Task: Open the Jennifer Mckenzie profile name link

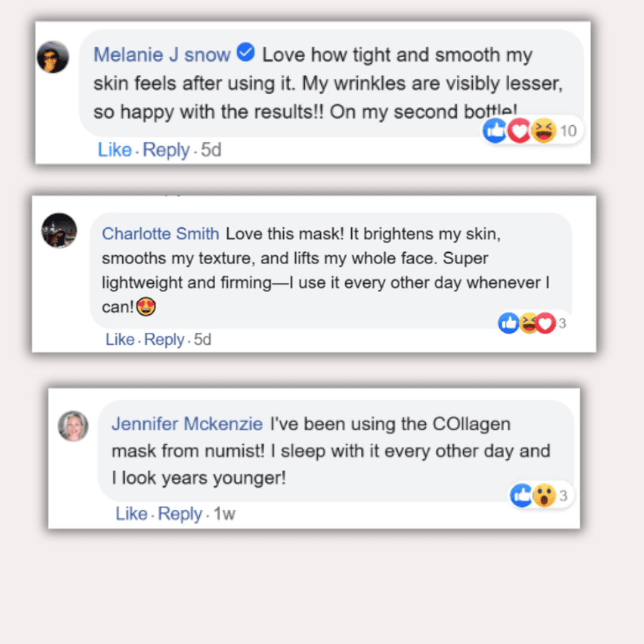Action: tap(187, 424)
